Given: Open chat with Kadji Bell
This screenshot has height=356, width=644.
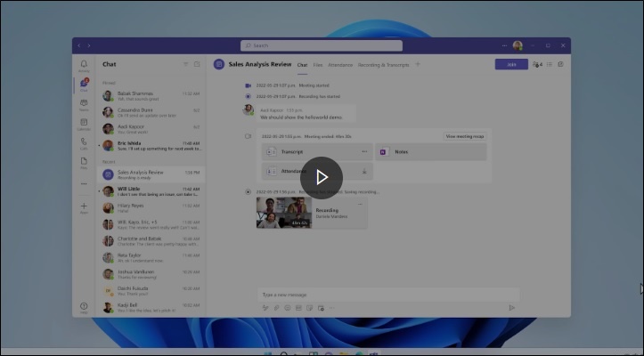Looking at the screenshot, I should 151,308.
